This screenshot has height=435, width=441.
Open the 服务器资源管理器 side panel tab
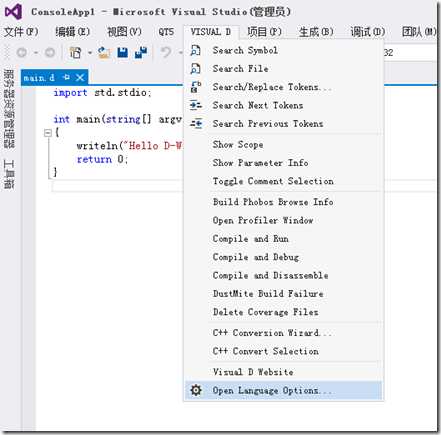click(9, 109)
